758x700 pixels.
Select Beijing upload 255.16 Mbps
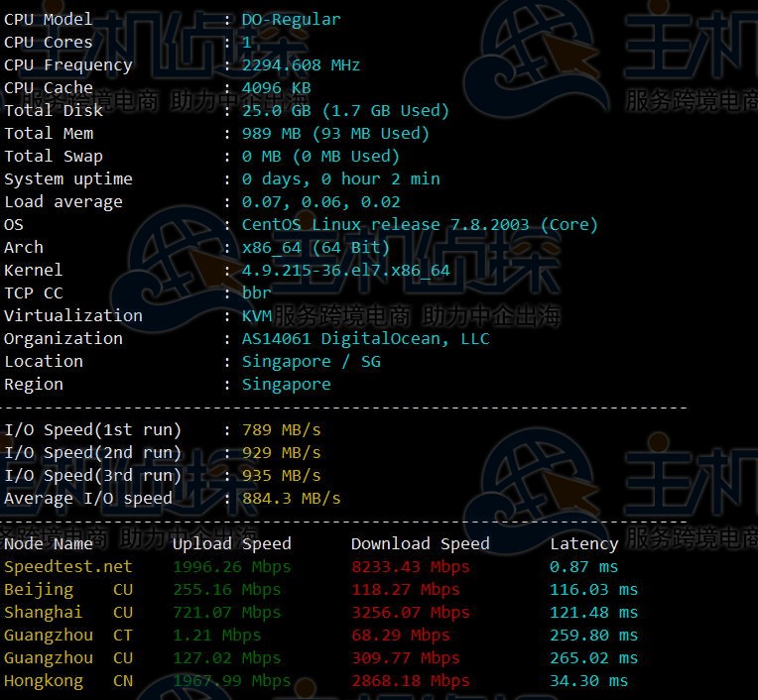click(x=227, y=590)
